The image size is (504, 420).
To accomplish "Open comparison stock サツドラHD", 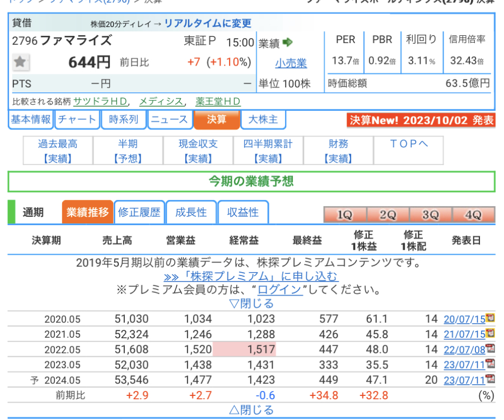I will click(100, 101).
